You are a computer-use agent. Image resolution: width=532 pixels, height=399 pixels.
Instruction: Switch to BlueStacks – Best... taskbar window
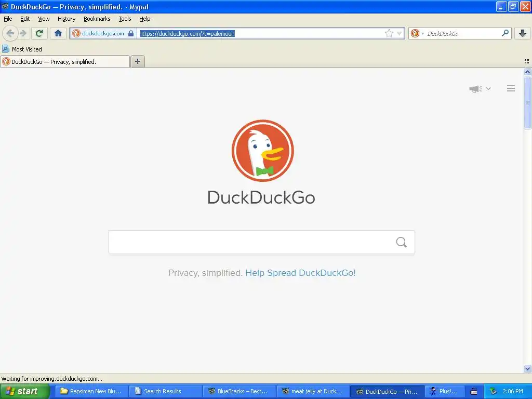click(239, 392)
